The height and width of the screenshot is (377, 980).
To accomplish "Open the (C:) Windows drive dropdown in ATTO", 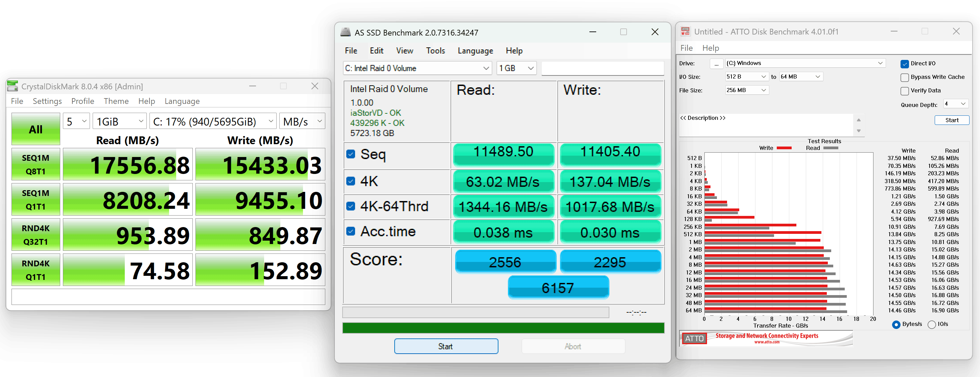I will click(805, 63).
